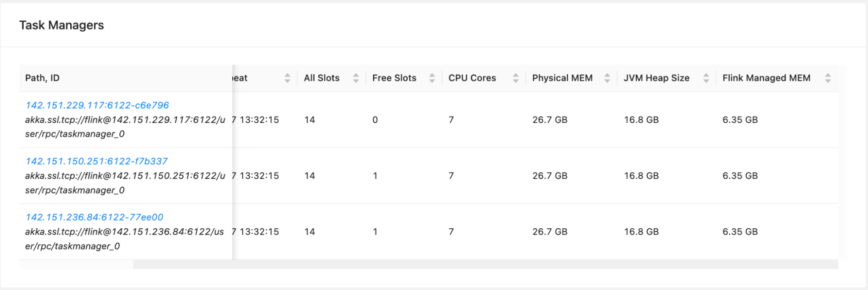Click the CPU Cores header label
The height and width of the screenshot is (290, 868).
pyautogui.click(x=472, y=78)
